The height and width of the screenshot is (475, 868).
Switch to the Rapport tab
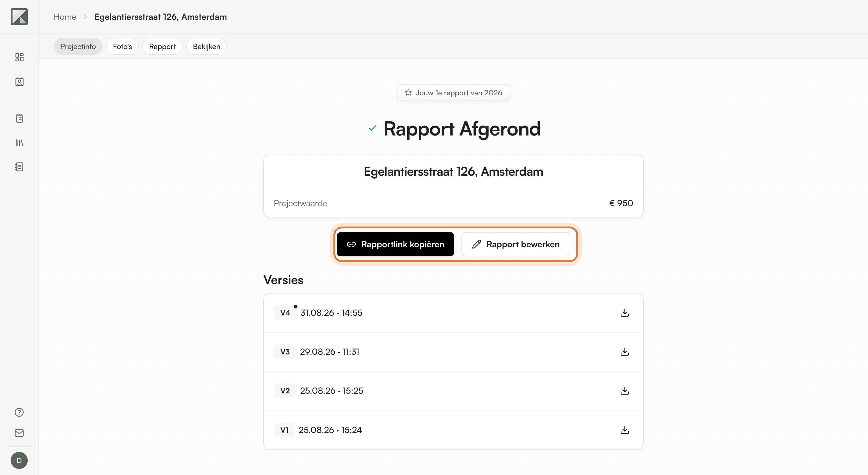tap(162, 47)
